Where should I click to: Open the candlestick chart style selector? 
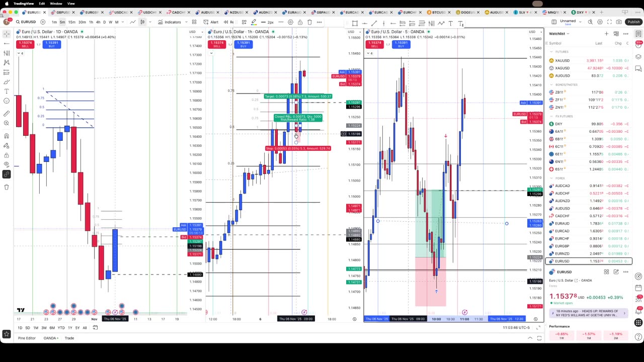click(x=142, y=22)
